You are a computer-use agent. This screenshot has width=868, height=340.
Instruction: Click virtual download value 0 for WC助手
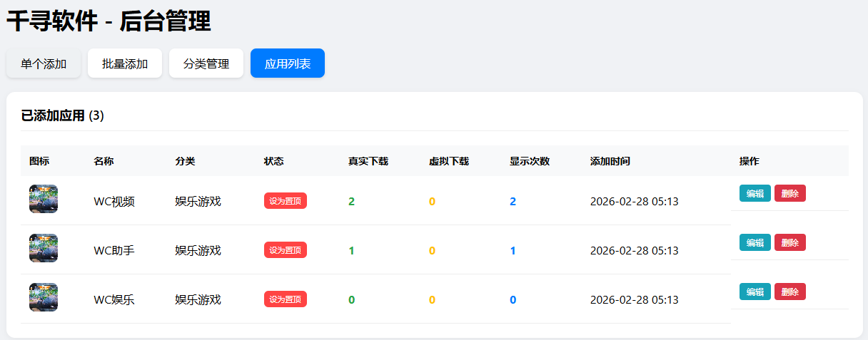coord(432,250)
